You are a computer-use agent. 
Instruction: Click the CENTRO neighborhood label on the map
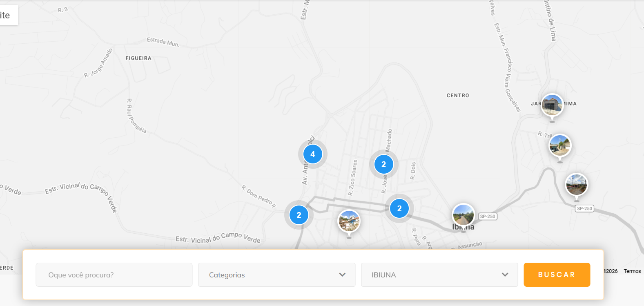458,96
